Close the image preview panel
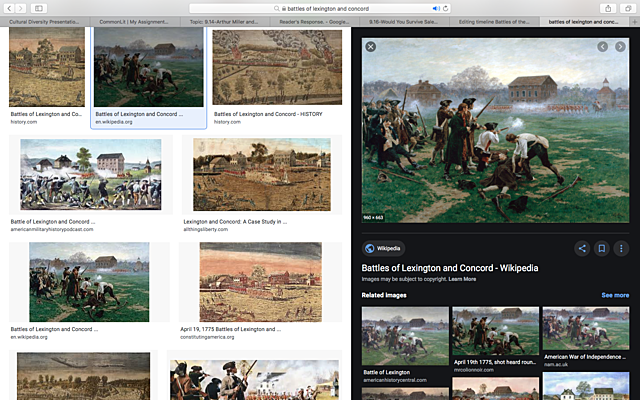The image size is (640, 400). (x=371, y=47)
